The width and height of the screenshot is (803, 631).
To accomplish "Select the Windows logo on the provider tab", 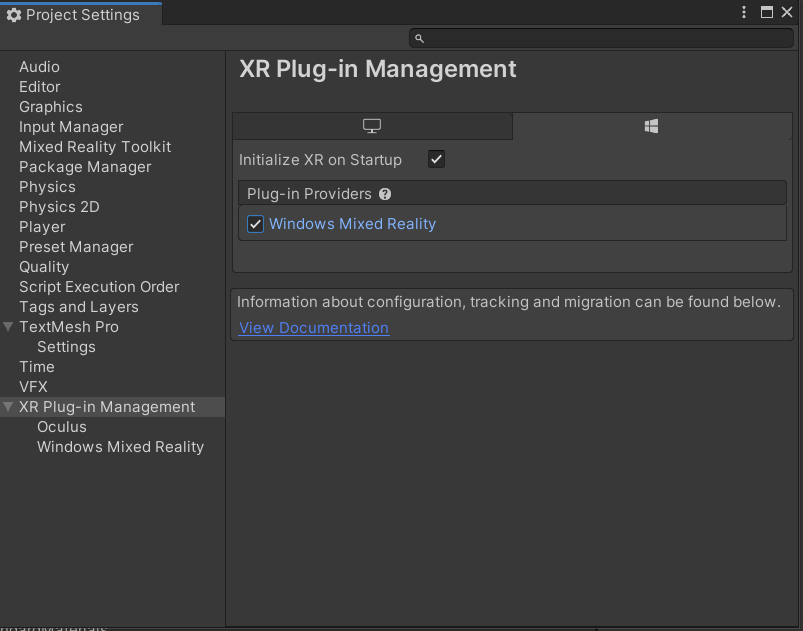I will (651, 126).
